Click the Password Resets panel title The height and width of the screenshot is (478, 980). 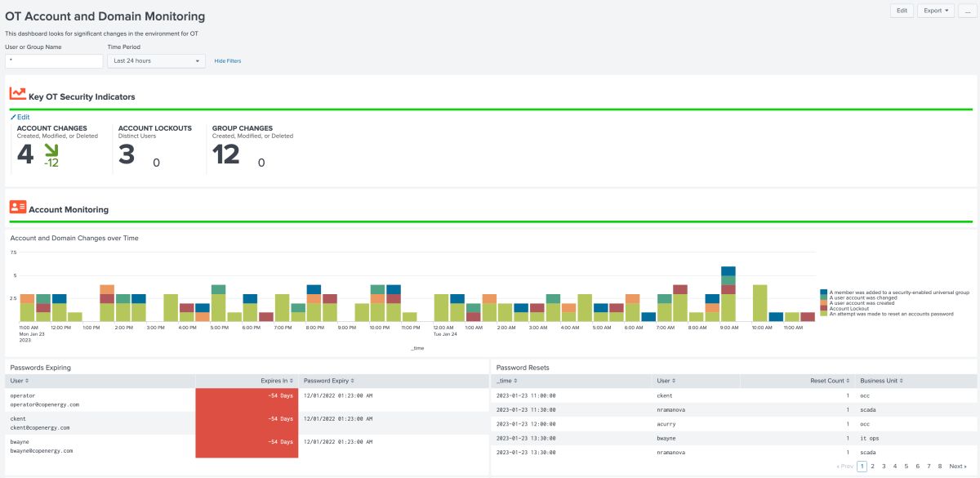point(523,368)
